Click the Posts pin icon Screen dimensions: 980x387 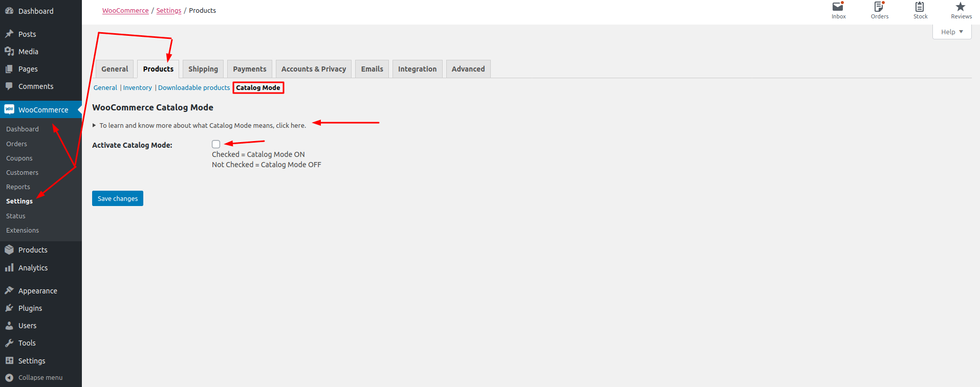coord(9,34)
